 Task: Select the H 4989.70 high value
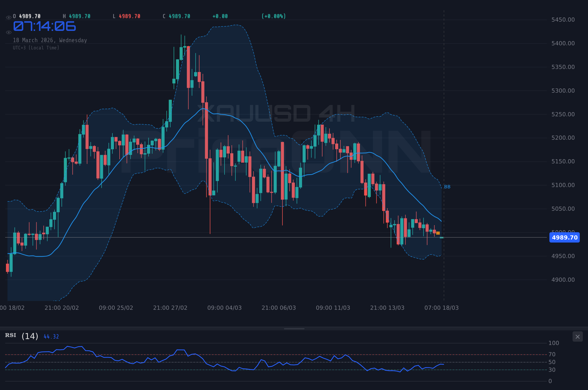point(77,16)
